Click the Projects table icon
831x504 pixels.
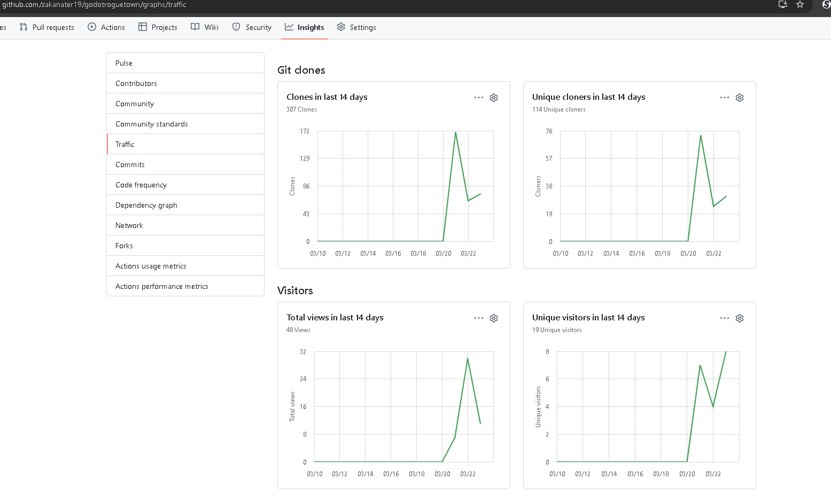(x=143, y=27)
